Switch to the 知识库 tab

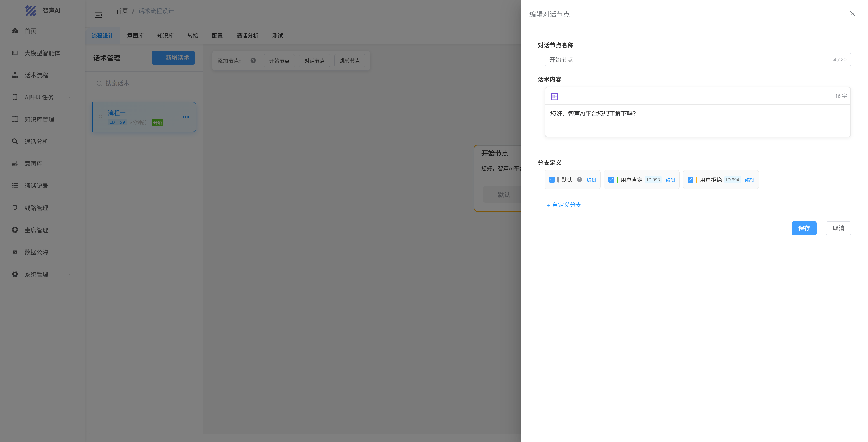165,36
